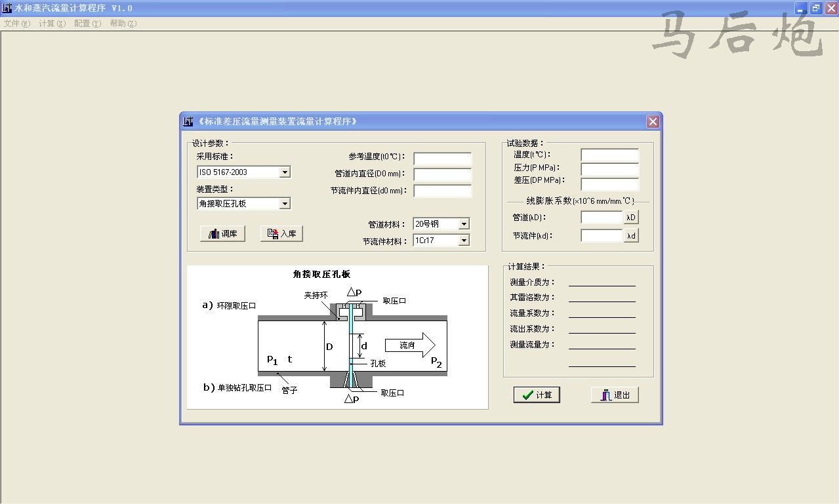
Task: Click the 入库 button
Action: click(281, 234)
